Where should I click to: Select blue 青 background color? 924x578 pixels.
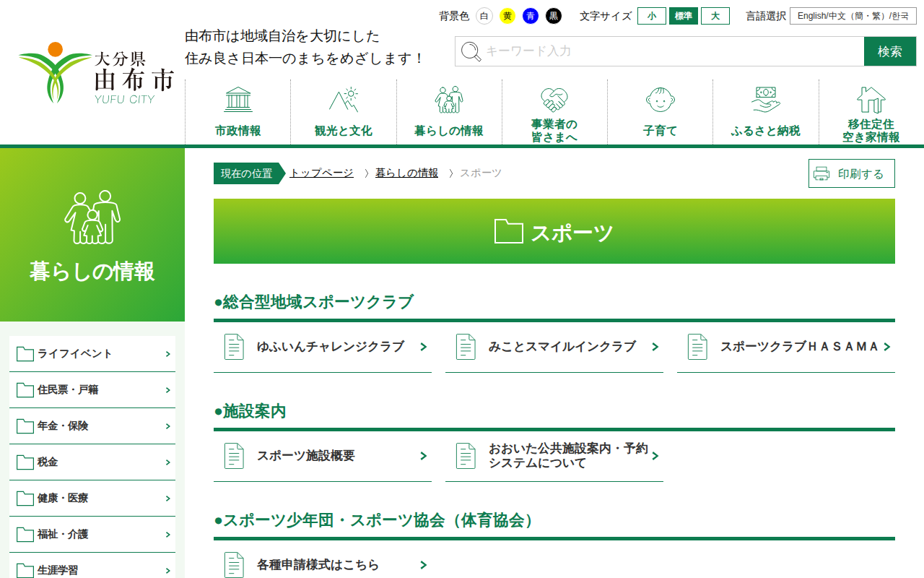(x=531, y=16)
